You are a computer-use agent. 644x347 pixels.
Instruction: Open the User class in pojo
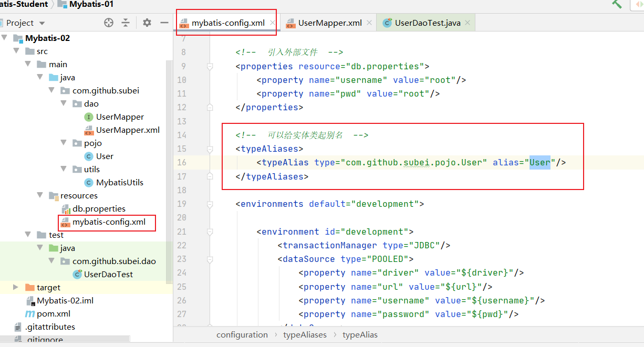click(105, 156)
